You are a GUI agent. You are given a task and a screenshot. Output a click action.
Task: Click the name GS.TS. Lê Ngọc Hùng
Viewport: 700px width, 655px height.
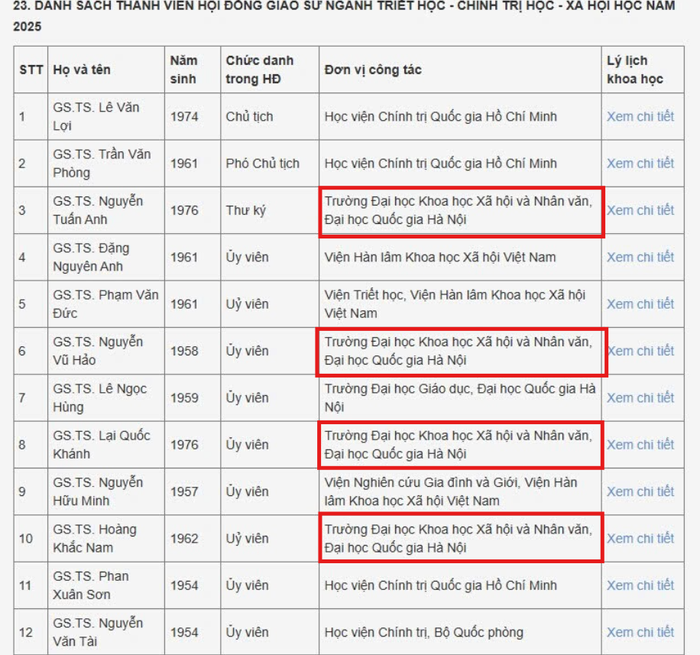(x=100, y=398)
